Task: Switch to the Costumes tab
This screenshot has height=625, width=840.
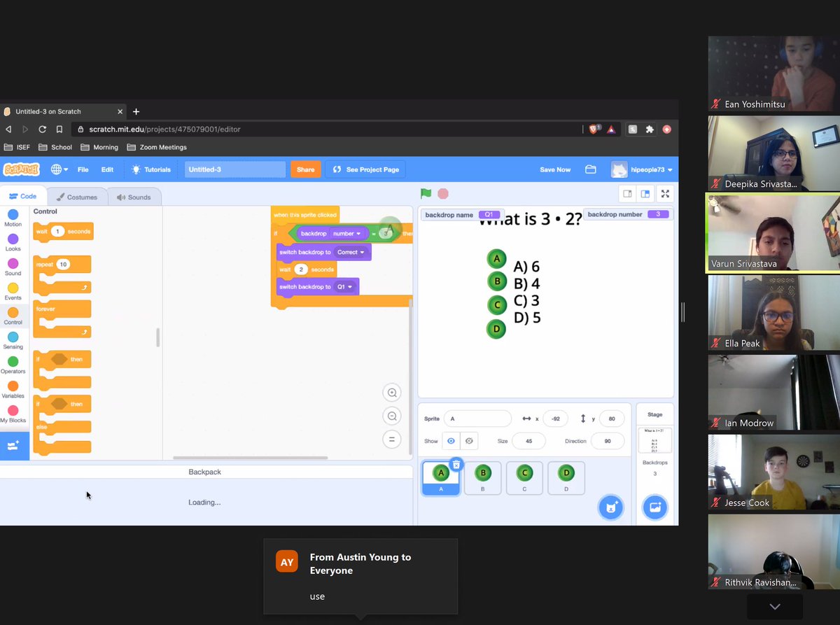Action: [x=78, y=197]
